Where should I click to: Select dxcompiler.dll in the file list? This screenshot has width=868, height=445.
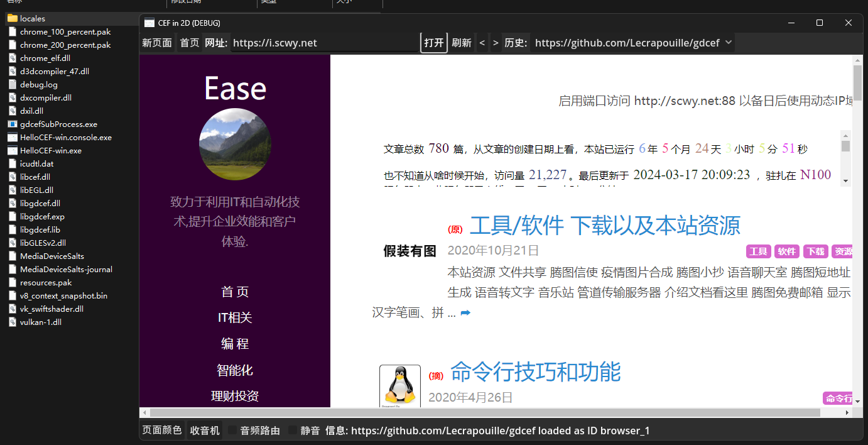pyautogui.click(x=46, y=98)
